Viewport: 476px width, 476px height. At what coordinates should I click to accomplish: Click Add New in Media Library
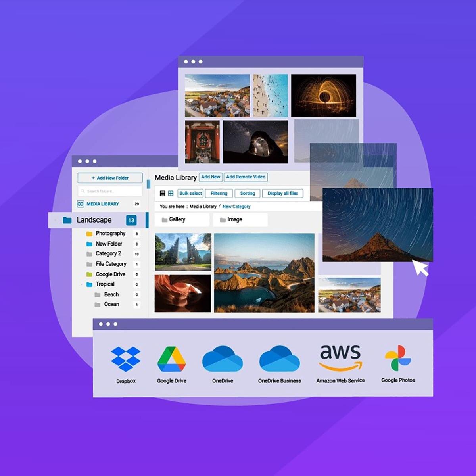tap(211, 177)
